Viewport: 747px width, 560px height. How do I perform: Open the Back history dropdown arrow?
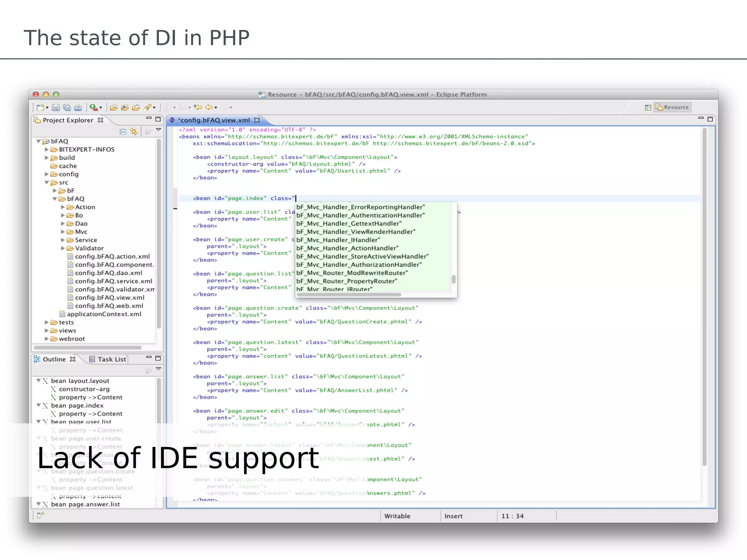[x=216, y=108]
